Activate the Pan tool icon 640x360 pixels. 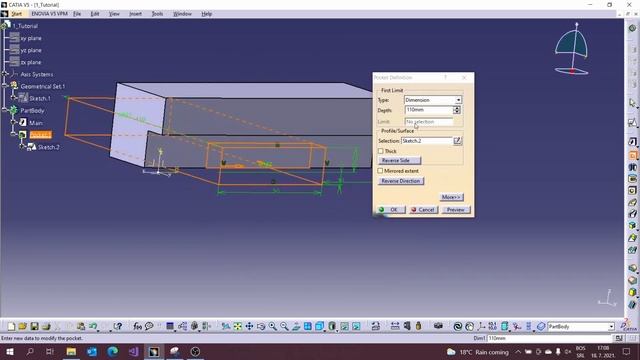tap(249, 326)
